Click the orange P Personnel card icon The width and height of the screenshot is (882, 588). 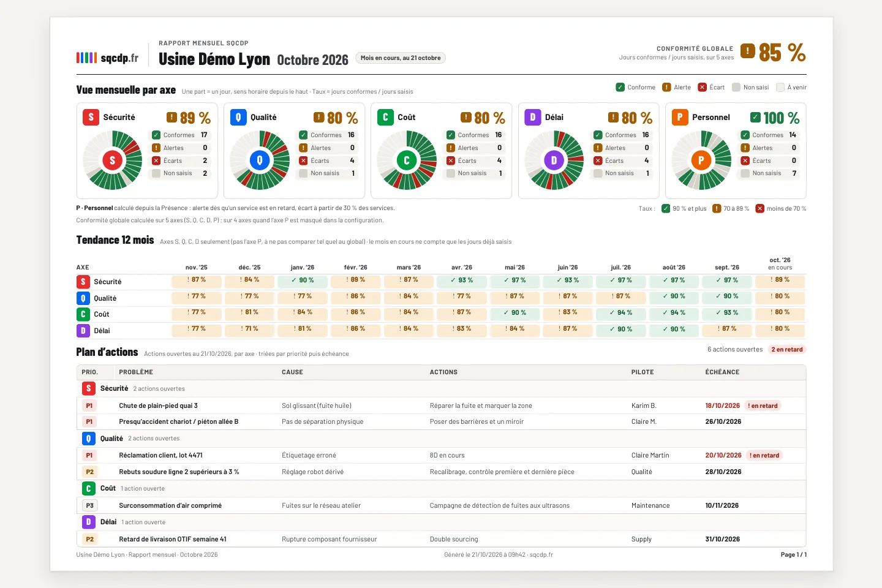[x=680, y=117]
